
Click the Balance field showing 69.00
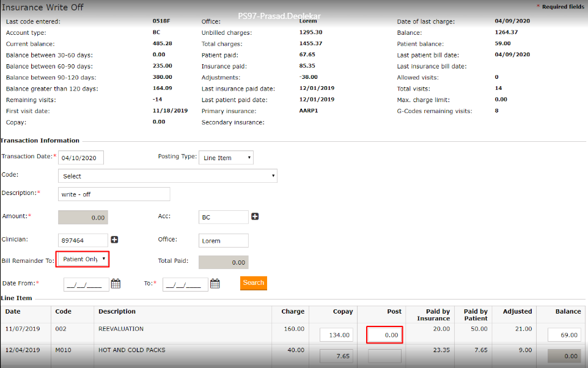(x=564, y=335)
